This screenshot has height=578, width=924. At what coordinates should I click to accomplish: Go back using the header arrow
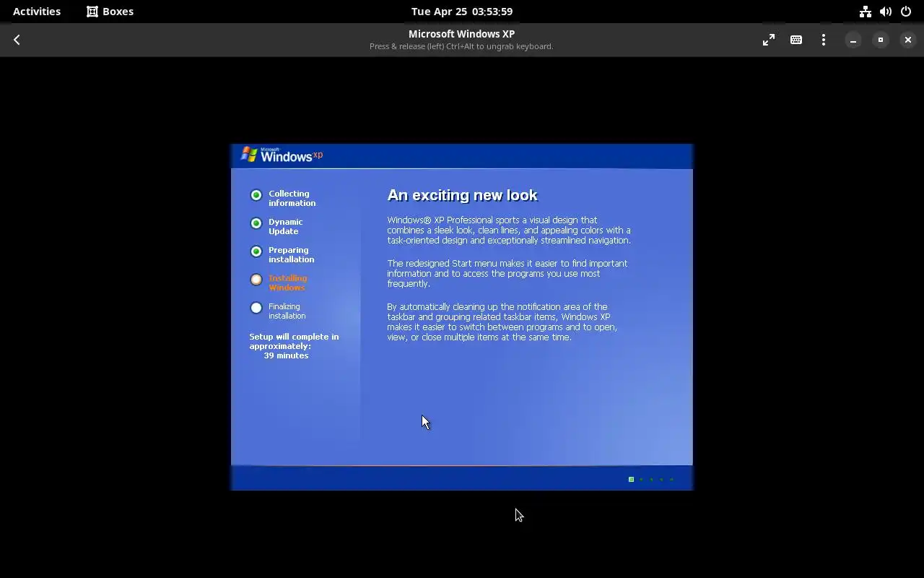[17, 40]
